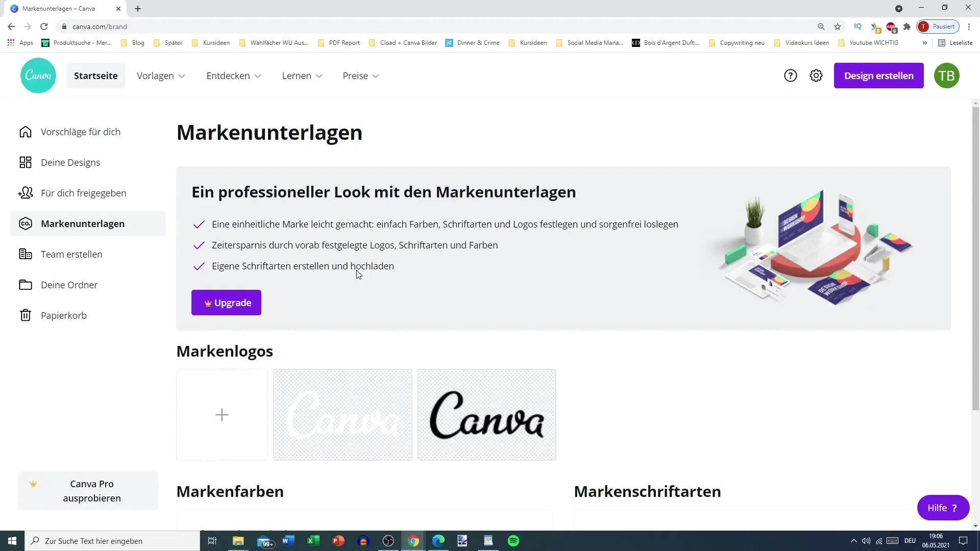Open Papierkorb in sidebar

[x=88, y=315]
